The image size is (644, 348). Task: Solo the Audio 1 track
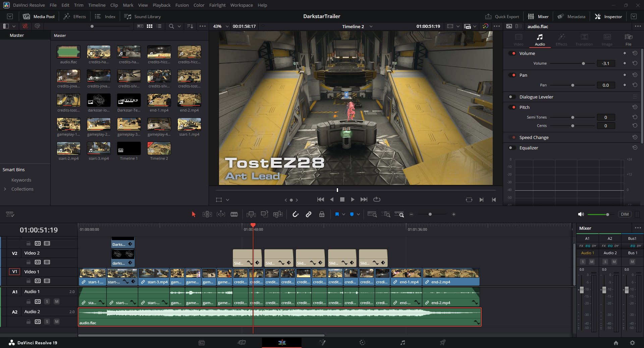[x=47, y=301]
